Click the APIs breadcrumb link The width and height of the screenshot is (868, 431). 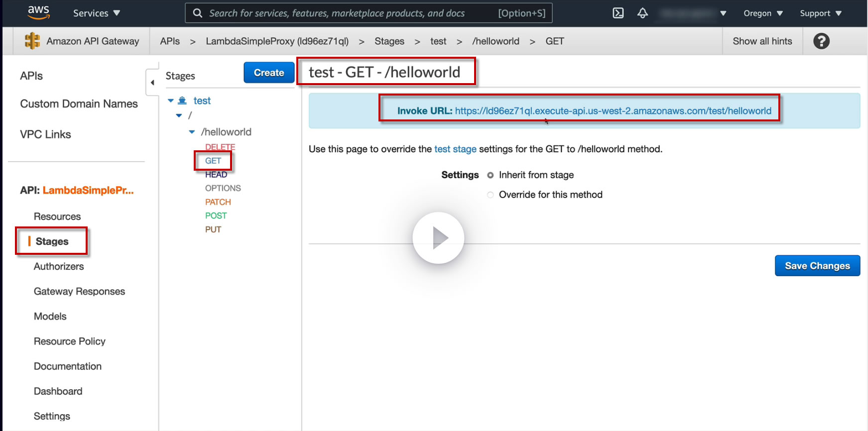[170, 41]
